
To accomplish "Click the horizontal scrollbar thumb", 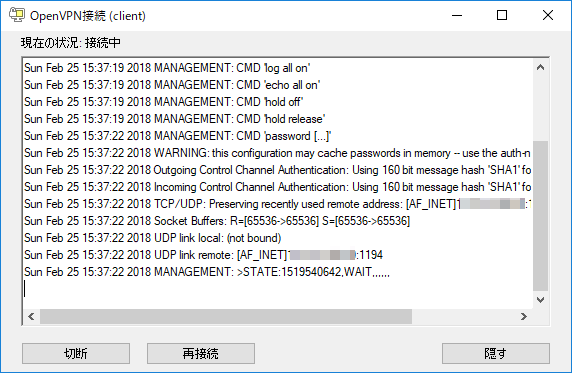I will point(226,316).
